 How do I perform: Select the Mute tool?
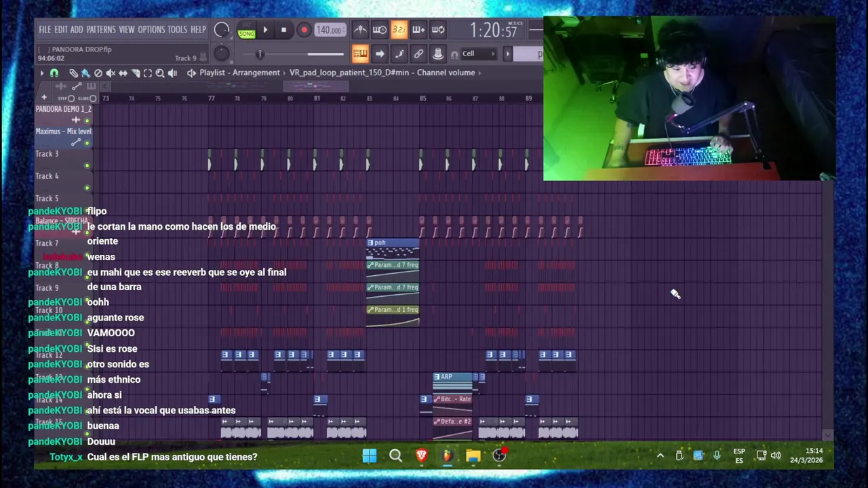click(111, 73)
